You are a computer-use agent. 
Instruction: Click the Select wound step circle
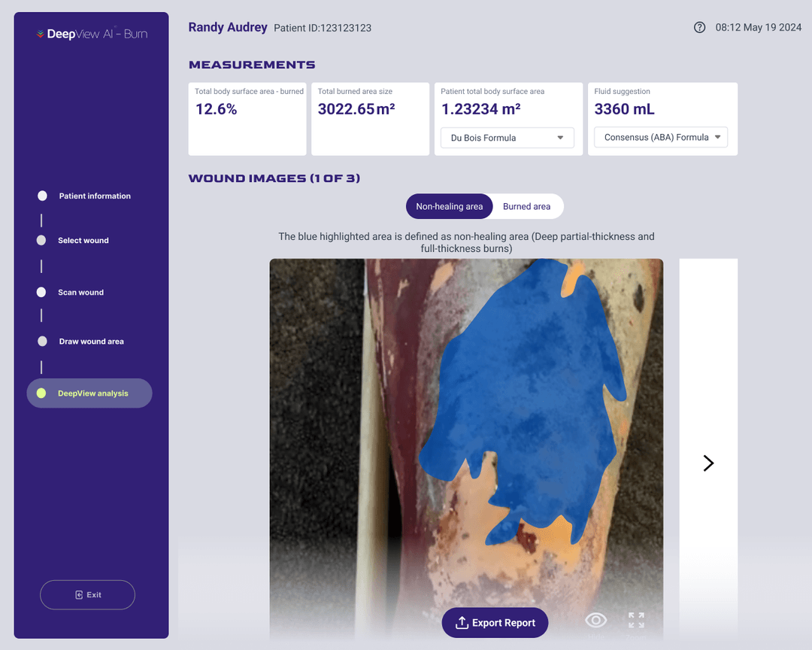click(41, 240)
